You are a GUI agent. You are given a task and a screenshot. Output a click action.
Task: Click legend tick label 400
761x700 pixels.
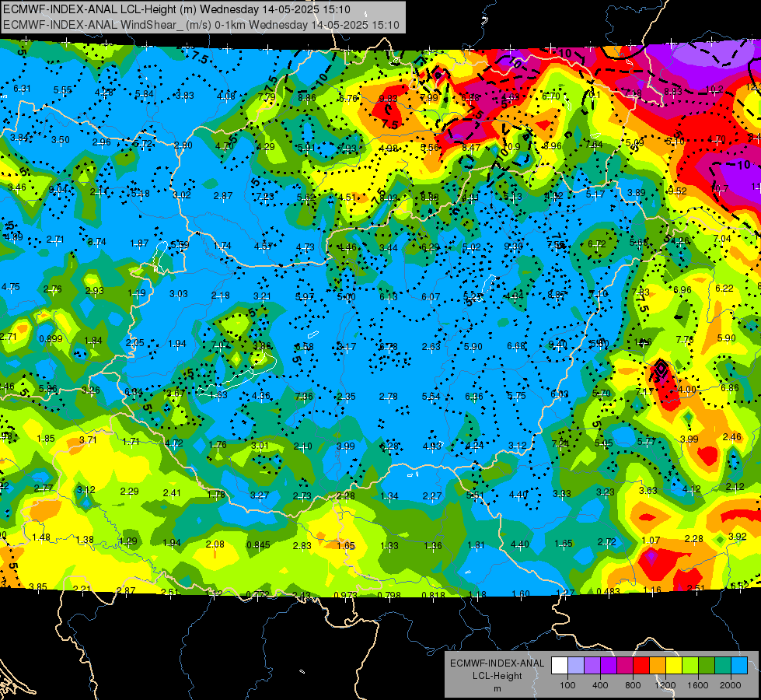[600, 685]
